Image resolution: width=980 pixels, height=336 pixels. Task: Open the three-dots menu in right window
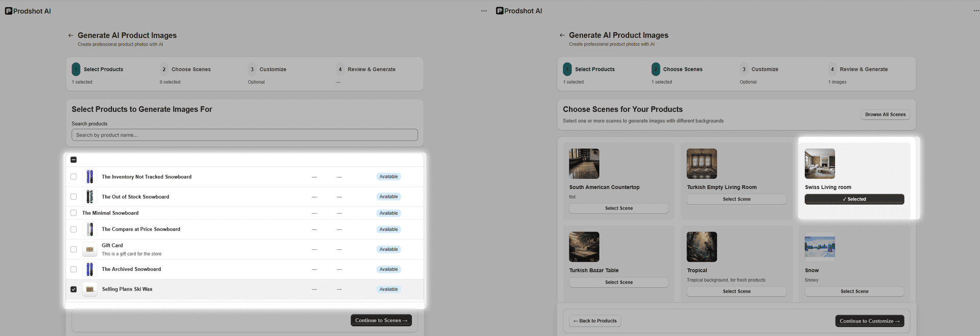pos(976,11)
